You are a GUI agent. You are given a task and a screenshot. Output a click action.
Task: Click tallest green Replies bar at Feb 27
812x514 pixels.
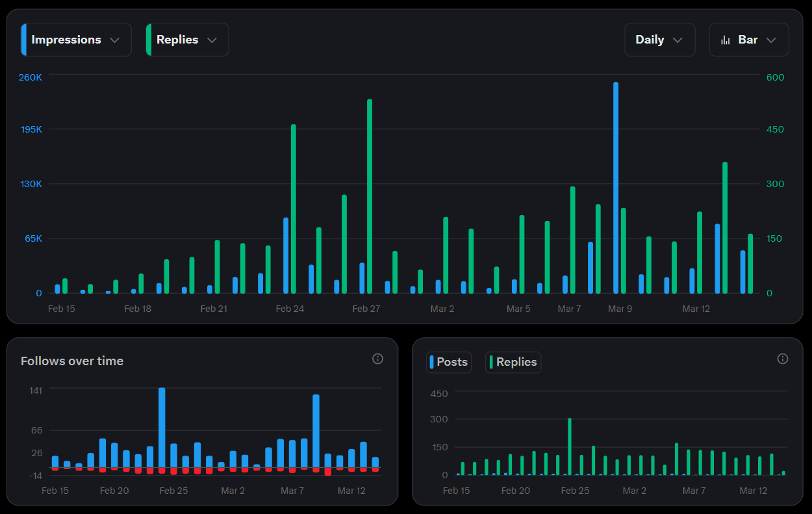(370, 196)
